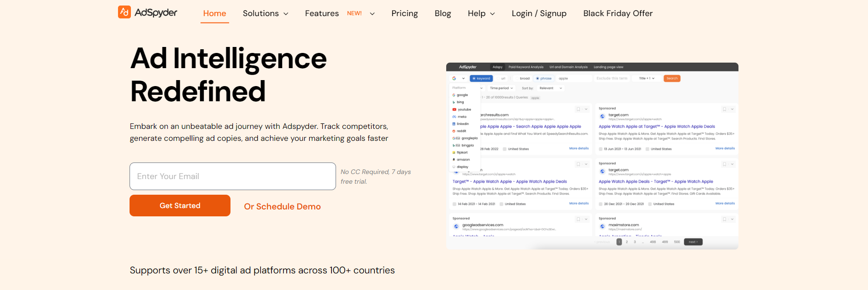Image resolution: width=868 pixels, height=290 pixels.
Task: Open the Blog link in the header
Action: [x=443, y=13]
